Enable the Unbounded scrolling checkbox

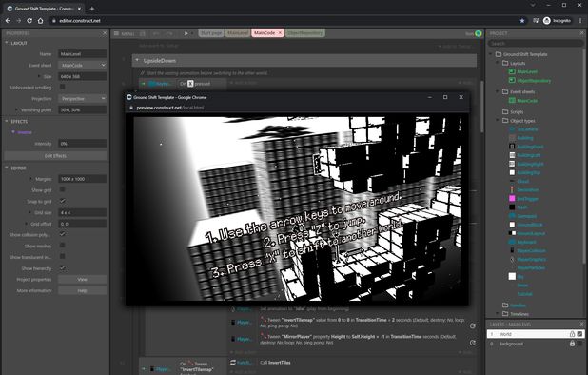(x=63, y=87)
